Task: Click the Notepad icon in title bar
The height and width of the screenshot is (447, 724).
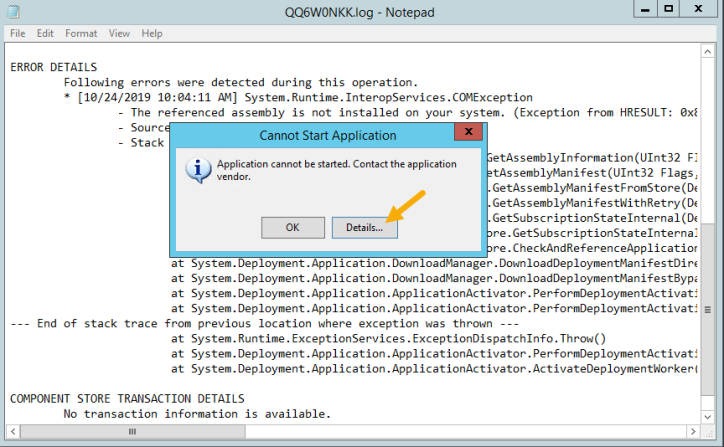Action: [x=14, y=12]
